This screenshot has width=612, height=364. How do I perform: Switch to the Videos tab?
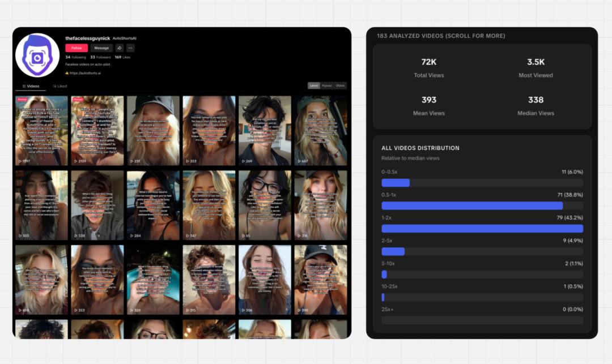click(31, 86)
